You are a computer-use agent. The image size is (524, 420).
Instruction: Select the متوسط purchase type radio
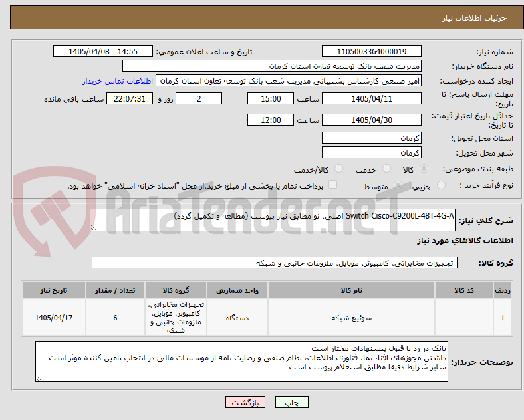398,185
